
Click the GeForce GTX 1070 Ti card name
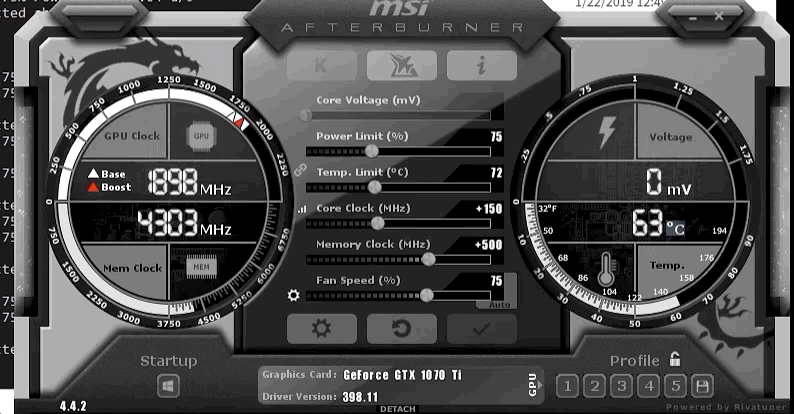pyautogui.click(x=402, y=375)
